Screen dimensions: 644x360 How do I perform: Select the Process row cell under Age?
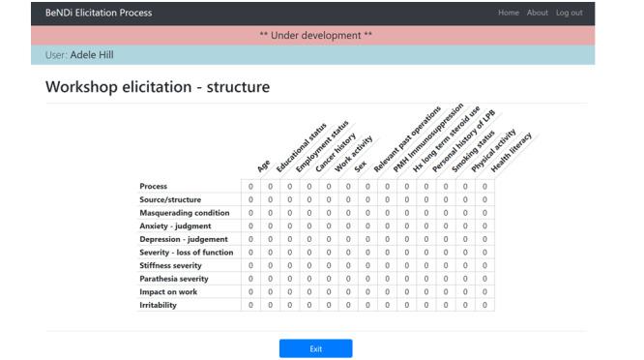point(250,187)
